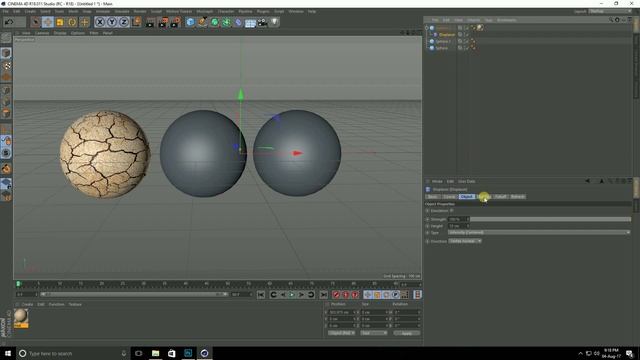Open the Type dropdown (Intensity Centered)
The width and height of the screenshot is (640, 360).
point(539,232)
